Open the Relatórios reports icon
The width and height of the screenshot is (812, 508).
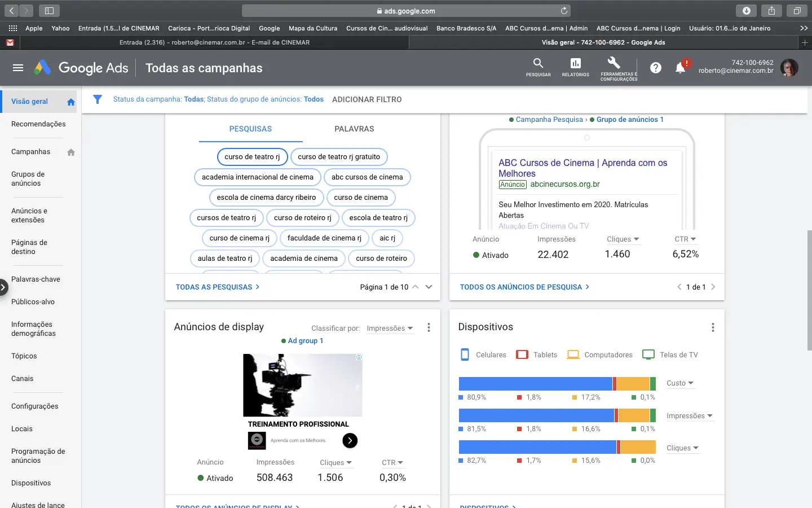point(575,64)
